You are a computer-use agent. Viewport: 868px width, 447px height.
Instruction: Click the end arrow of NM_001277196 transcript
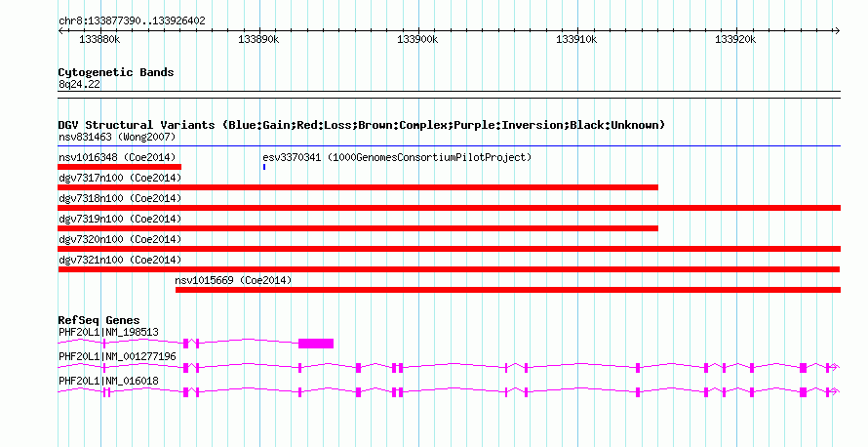[x=836, y=367]
